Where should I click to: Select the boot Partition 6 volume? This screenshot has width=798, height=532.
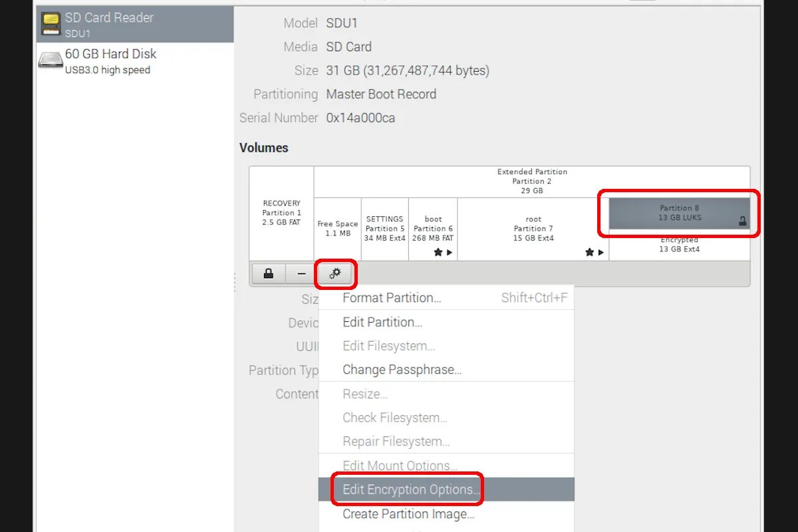tap(433, 229)
